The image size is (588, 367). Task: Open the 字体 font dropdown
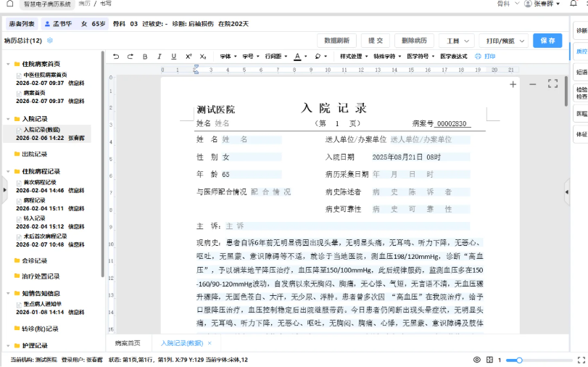coord(228,57)
